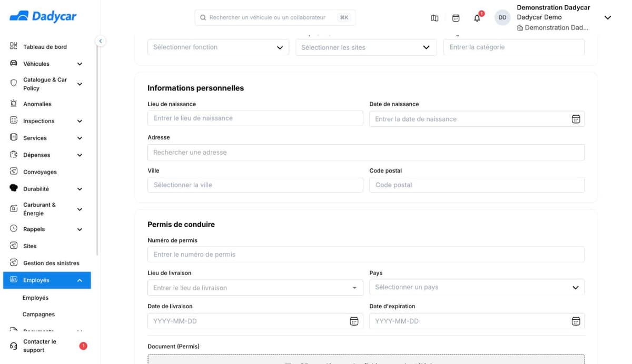Open the Sélectionner les sites dropdown
The width and height of the screenshot is (632, 364).
pos(366,47)
